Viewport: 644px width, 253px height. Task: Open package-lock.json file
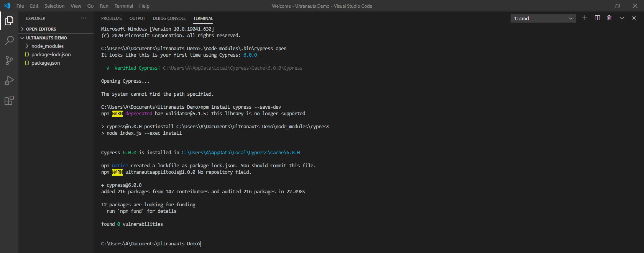[x=56, y=54]
